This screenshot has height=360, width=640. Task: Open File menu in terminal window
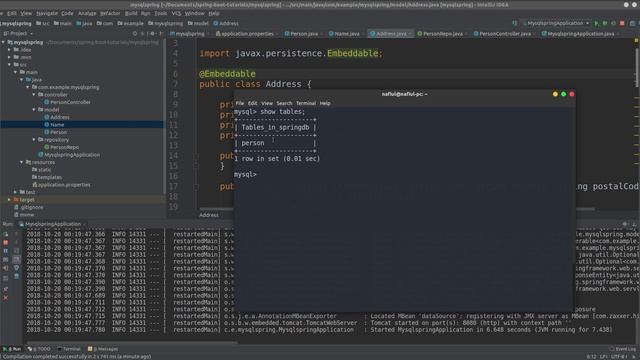click(240, 104)
